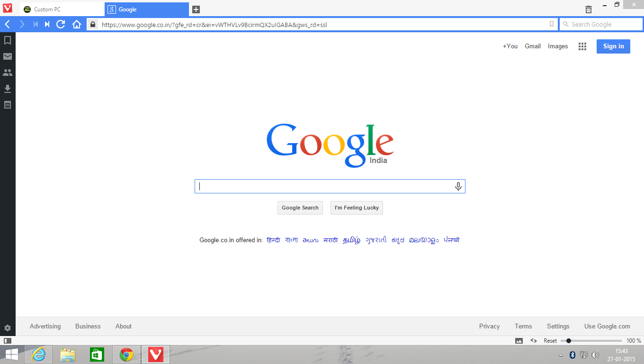Reset the page zoom level

[550, 341]
